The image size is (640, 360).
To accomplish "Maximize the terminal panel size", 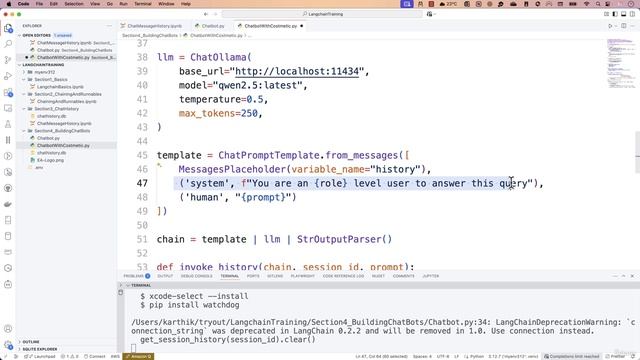I will pos(623,276).
